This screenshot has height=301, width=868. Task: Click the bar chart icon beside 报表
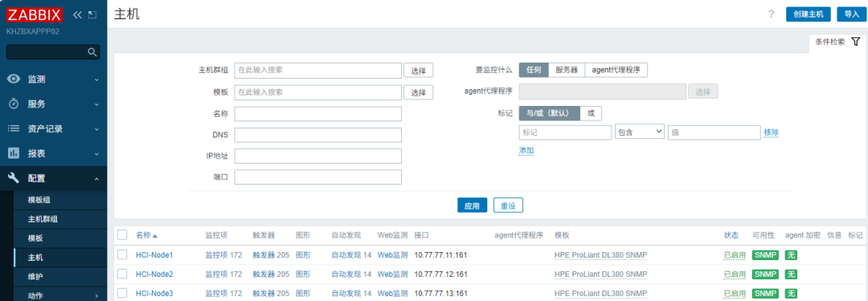coord(14,153)
